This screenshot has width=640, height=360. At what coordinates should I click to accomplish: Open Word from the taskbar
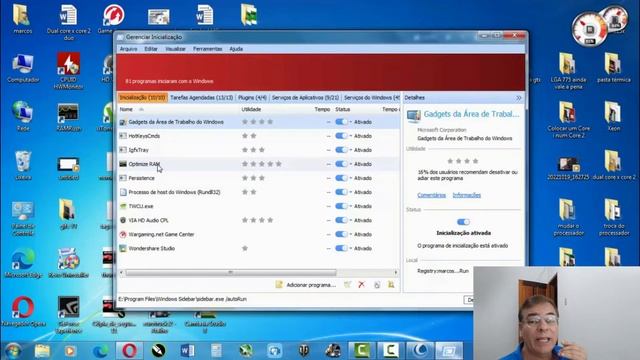pyautogui.click(x=187, y=351)
